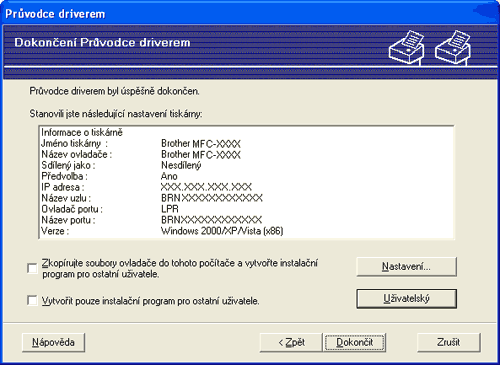Enable copying driver files to this computer
The height and width of the screenshot is (365, 500).
pos(32,268)
